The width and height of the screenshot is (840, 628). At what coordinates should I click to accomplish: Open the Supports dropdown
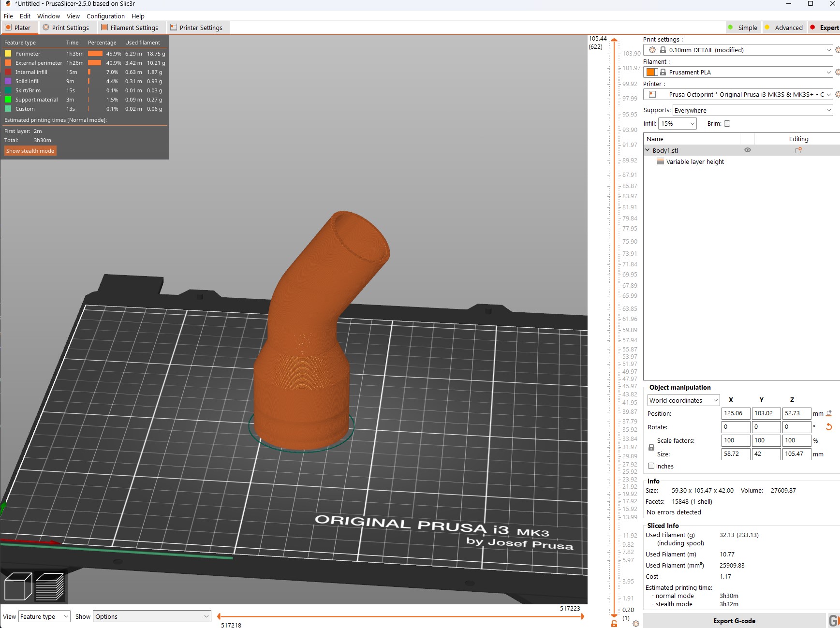(x=752, y=110)
